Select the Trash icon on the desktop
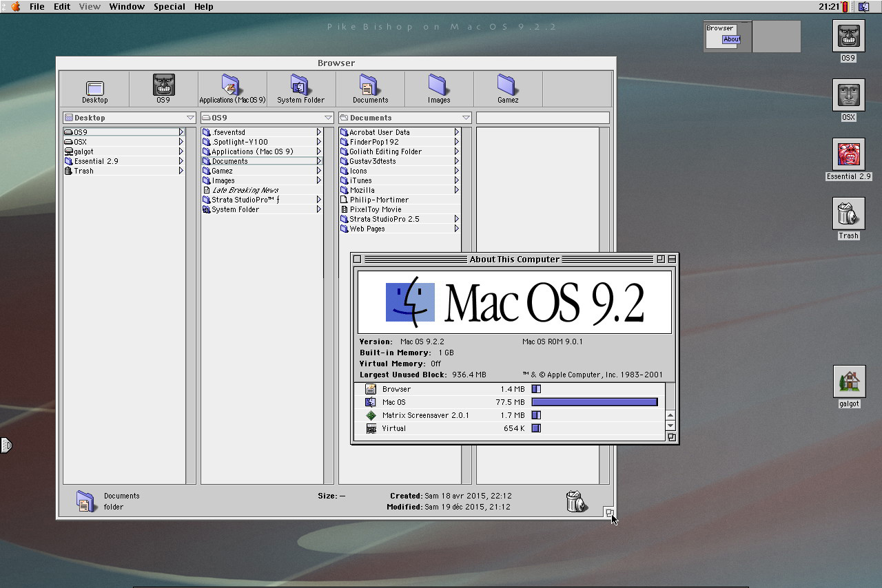 [848, 214]
